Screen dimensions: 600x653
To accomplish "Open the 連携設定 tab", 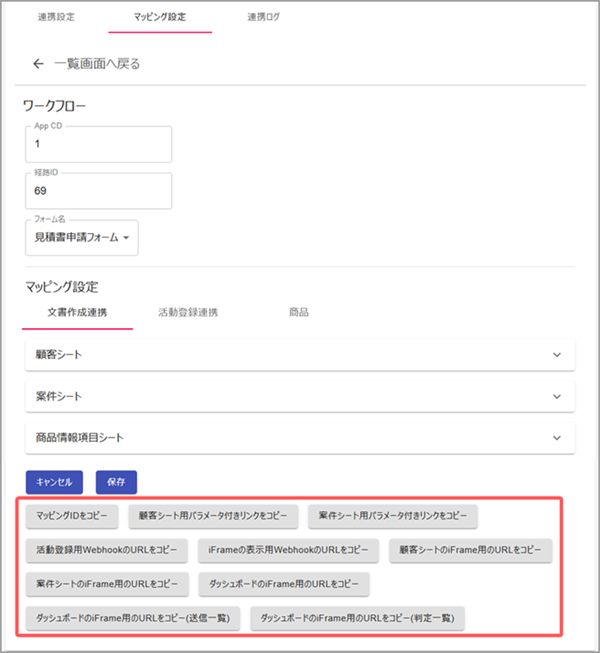I will pos(56,17).
